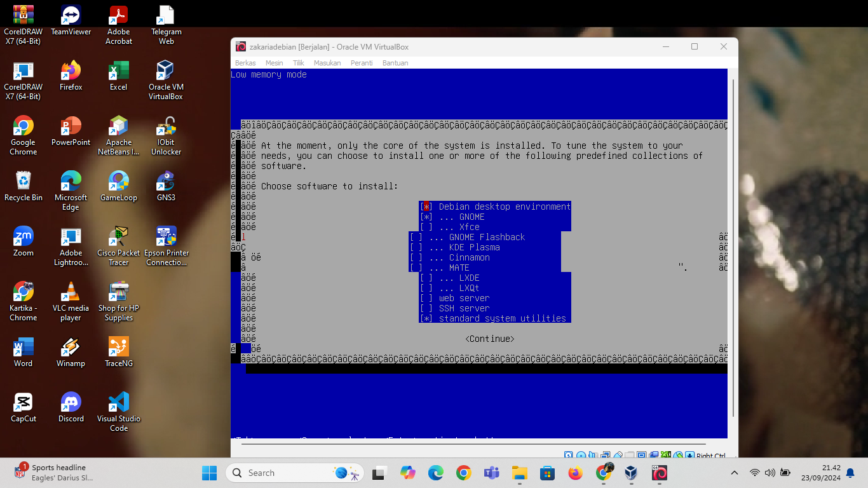Select the Zoom desktop icon
This screenshot has height=488, width=868.
(24, 242)
